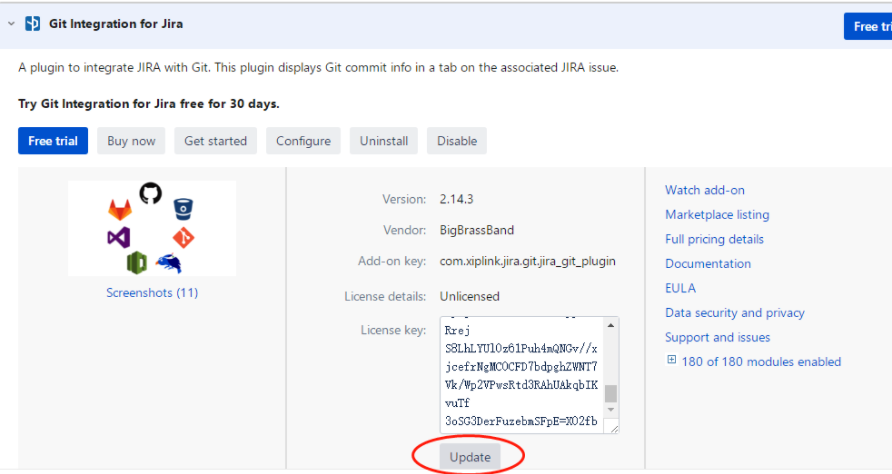Click the Git Integration for Jira title
Image resolution: width=892 pixels, height=474 pixels.
tap(116, 24)
